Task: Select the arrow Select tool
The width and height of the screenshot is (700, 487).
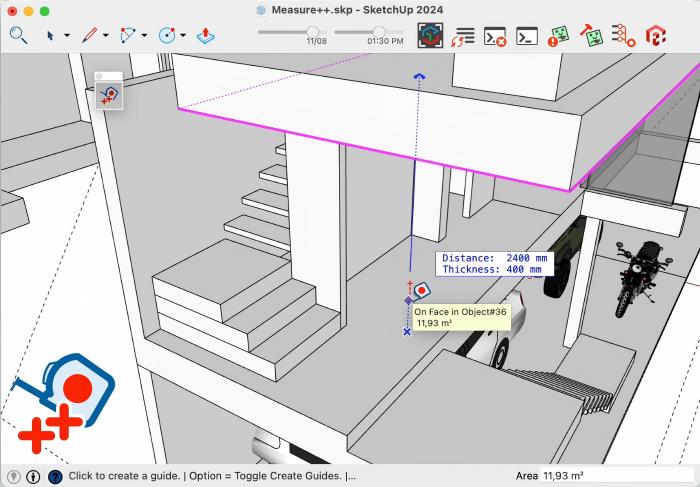Action: point(50,35)
